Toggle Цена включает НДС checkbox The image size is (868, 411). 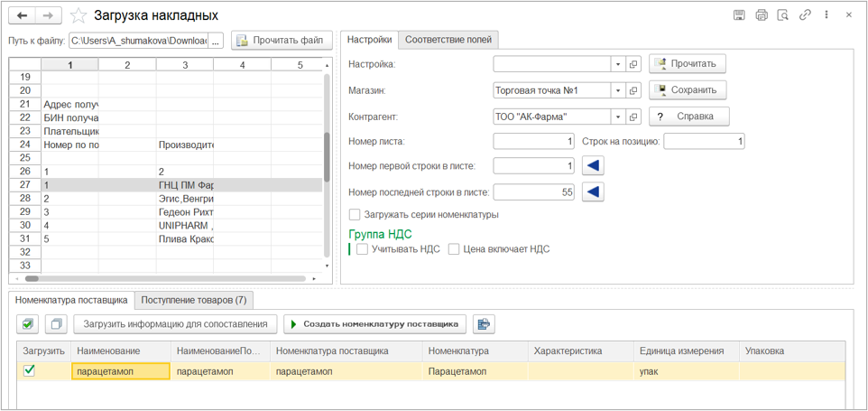tap(454, 249)
